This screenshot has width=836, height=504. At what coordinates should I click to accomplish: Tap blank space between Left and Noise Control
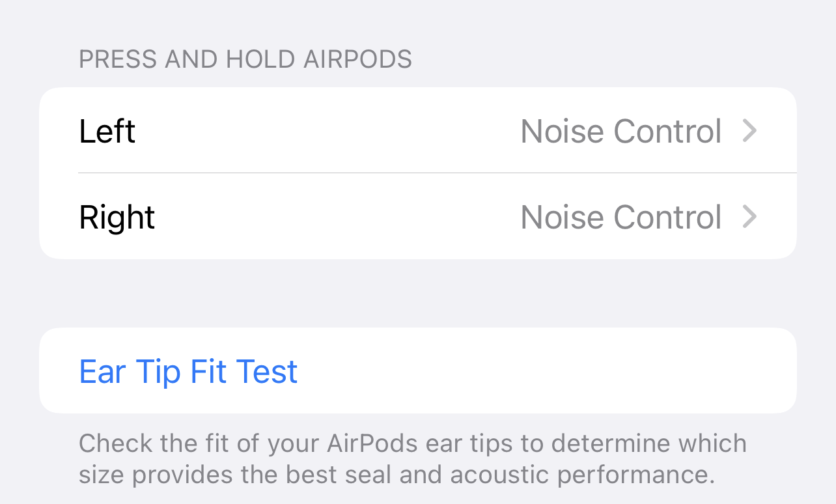326,131
